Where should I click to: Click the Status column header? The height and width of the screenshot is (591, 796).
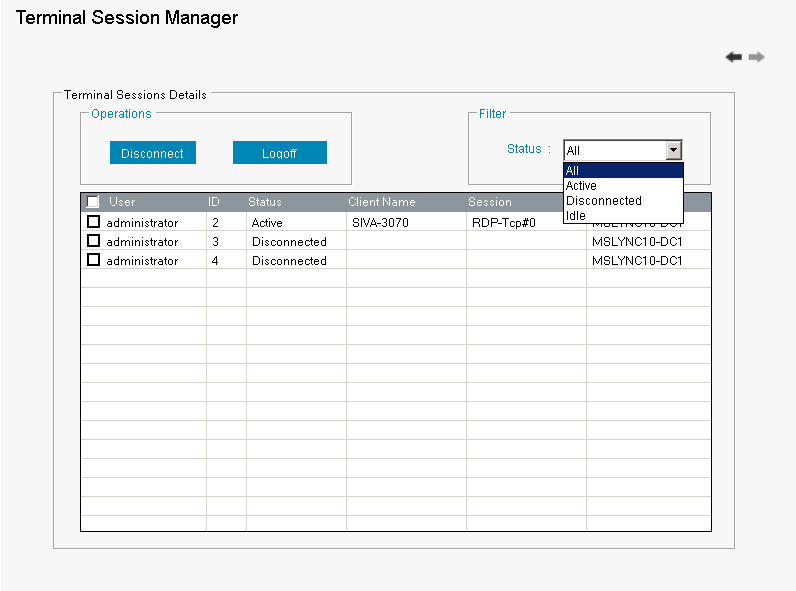264,202
